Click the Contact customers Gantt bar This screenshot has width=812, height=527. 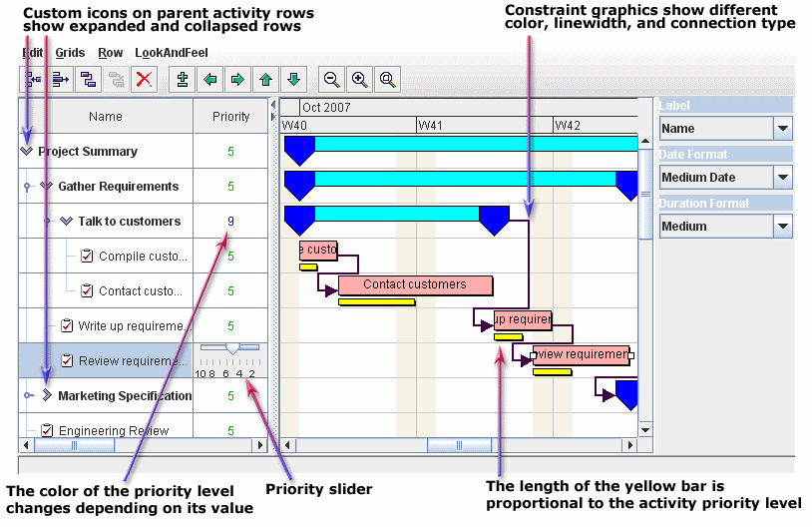(x=415, y=285)
